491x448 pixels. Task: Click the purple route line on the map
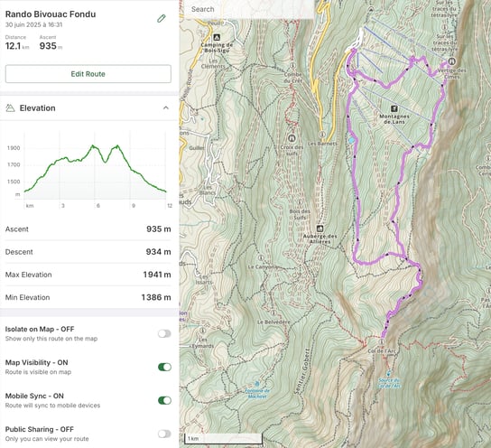pos(356,188)
